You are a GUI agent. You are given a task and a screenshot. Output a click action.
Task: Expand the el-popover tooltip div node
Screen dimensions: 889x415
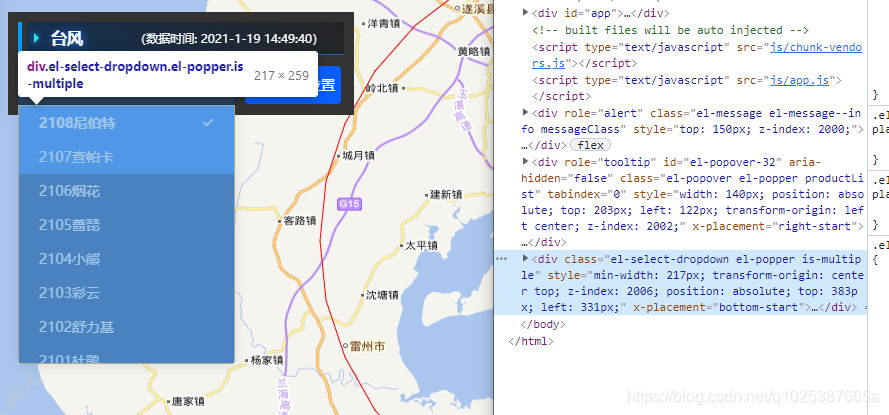526,162
